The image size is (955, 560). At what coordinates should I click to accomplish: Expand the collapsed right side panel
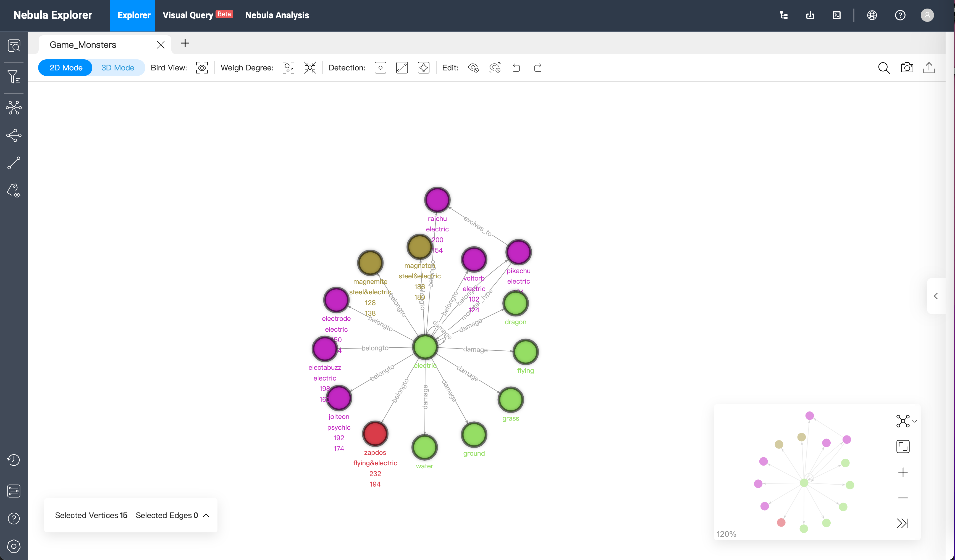[936, 296]
